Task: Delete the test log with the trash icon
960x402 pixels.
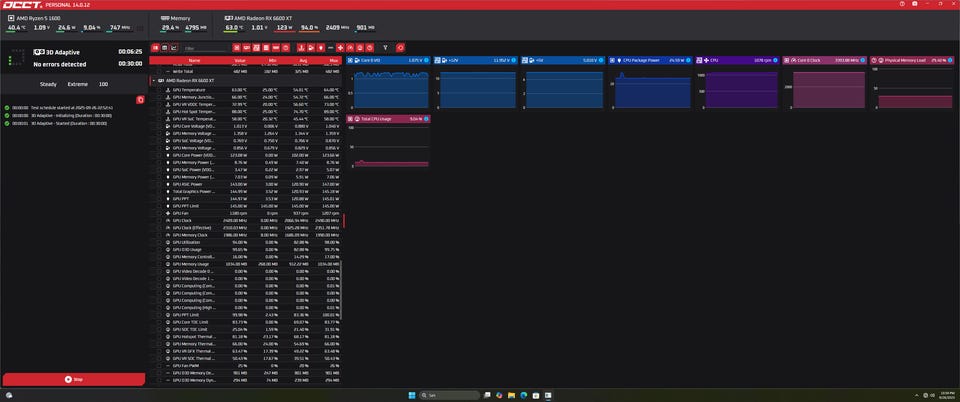Action: click(x=140, y=99)
